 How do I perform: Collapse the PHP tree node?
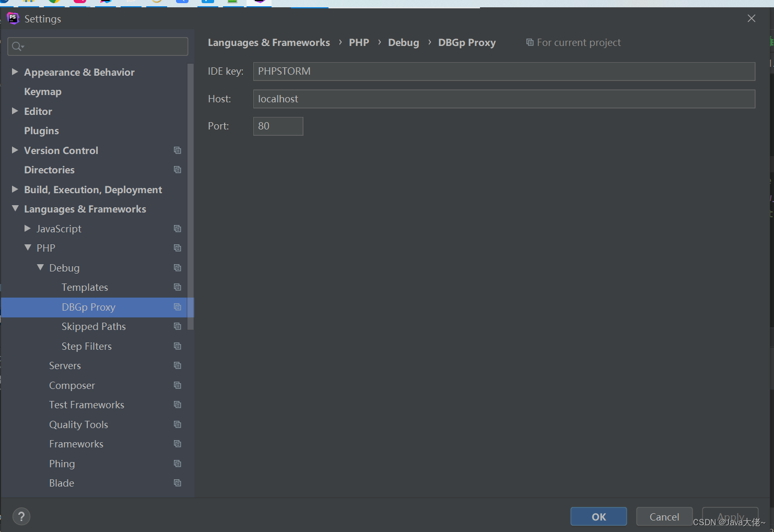(x=28, y=248)
